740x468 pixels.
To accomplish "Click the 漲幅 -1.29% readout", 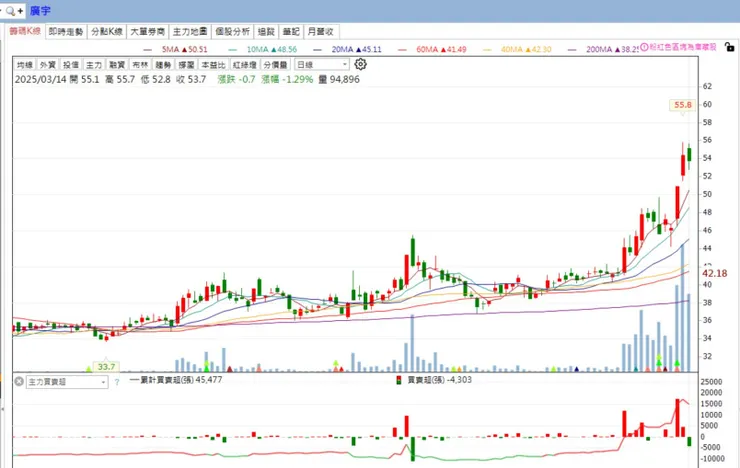I will [287, 79].
